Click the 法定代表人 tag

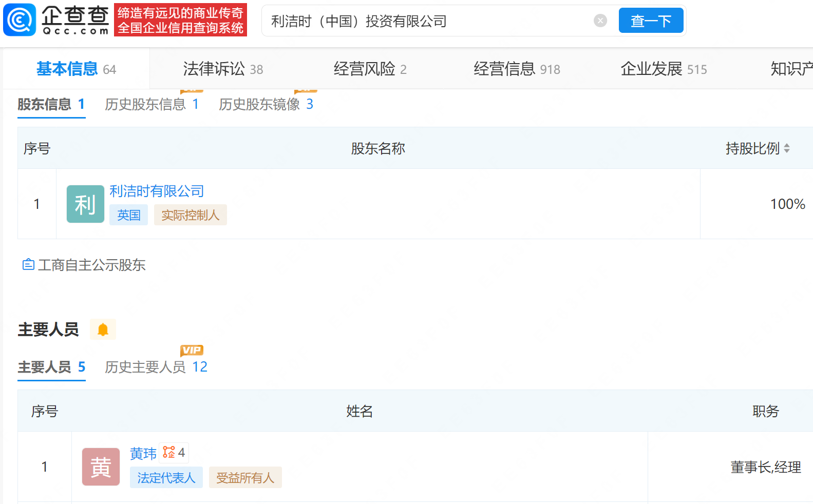pos(166,478)
